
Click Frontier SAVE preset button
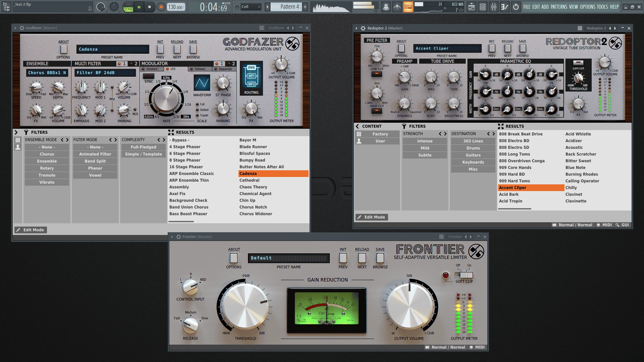380,249
